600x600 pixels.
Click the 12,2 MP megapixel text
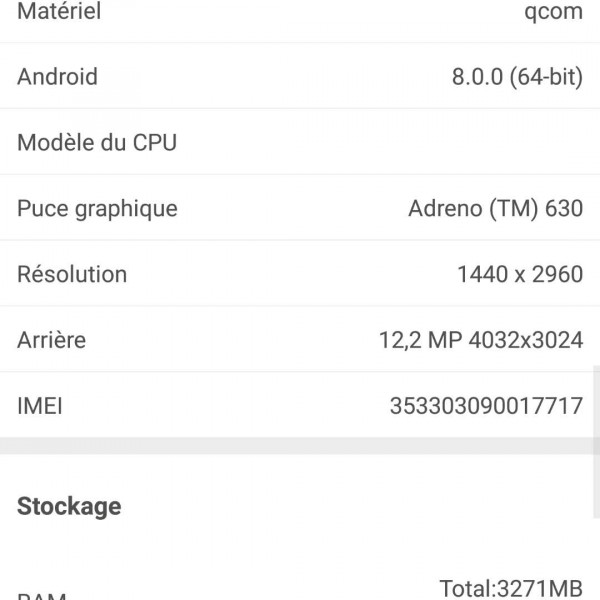(418, 340)
